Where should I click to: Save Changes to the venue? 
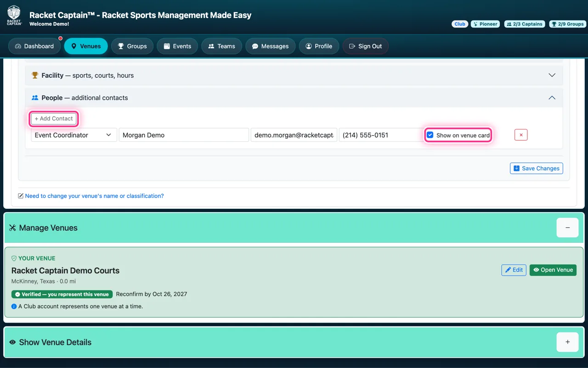coord(536,168)
